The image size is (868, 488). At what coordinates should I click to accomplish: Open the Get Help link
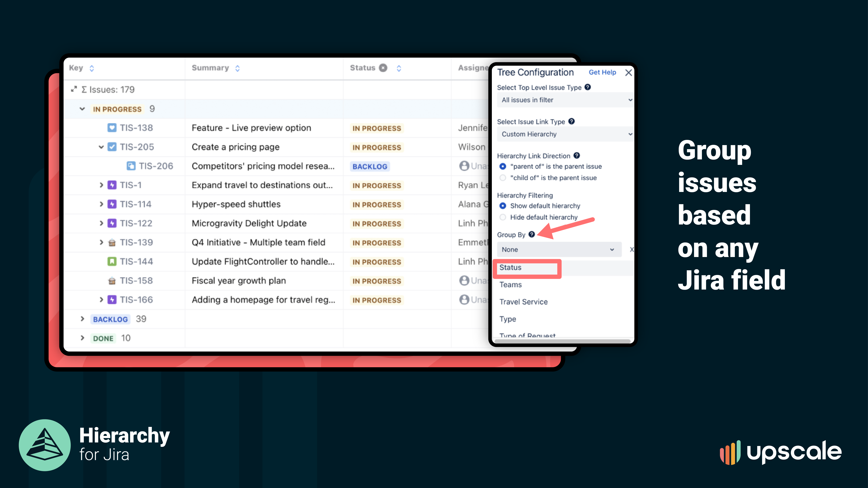pyautogui.click(x=603, y=72)
